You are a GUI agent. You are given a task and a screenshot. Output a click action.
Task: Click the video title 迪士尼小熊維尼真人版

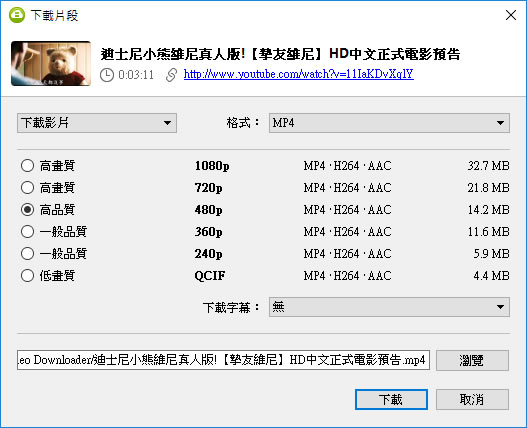click(x=280, y=54)
